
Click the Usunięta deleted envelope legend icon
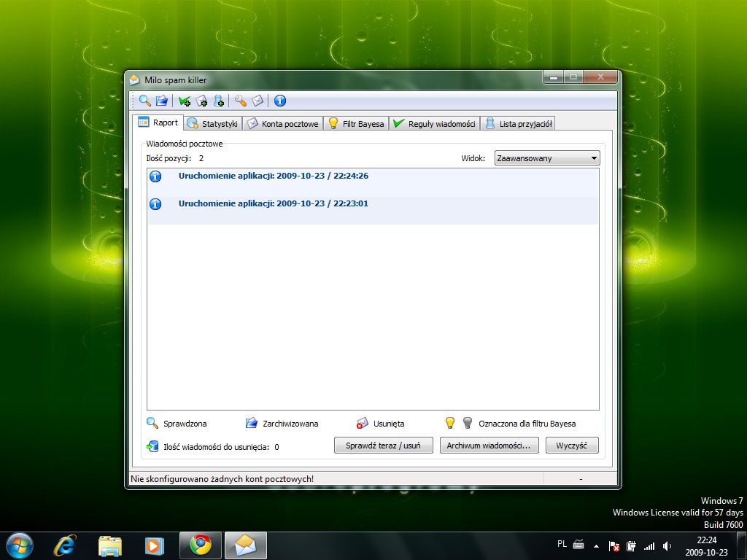click(x=362, y=423)
